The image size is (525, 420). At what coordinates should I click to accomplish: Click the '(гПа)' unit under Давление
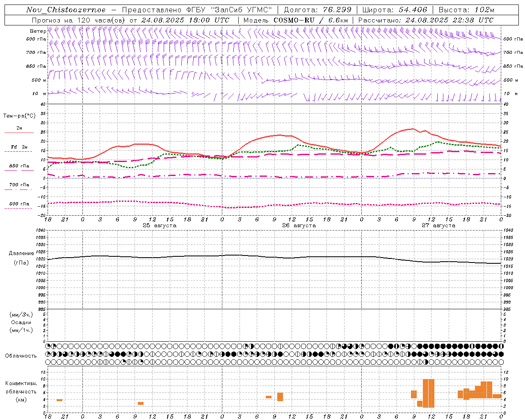21,263
